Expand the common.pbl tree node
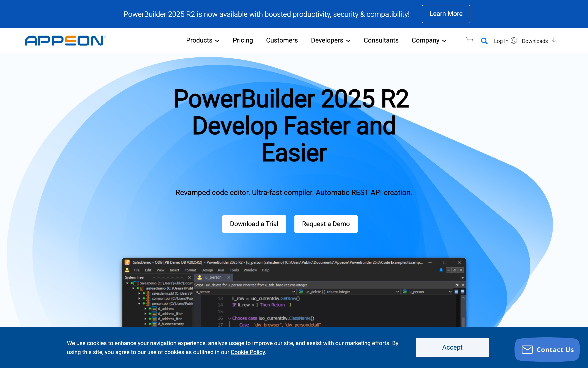 click(x=139, y=298)
